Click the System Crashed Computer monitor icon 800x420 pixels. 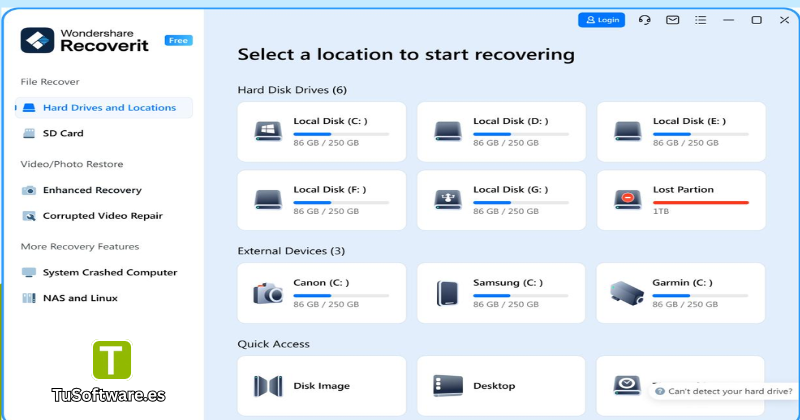[x=29, y=273]
